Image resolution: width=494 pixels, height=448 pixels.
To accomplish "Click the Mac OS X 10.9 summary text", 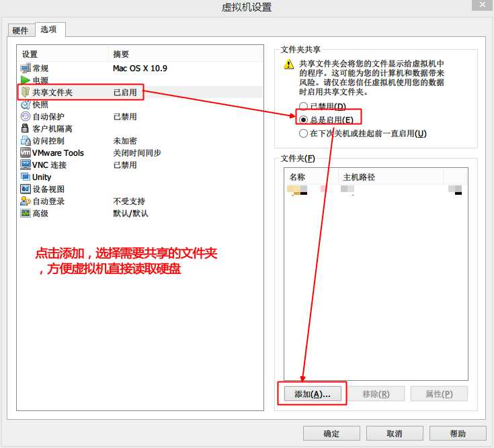I will pyautogui.click(x=140, y=69).
